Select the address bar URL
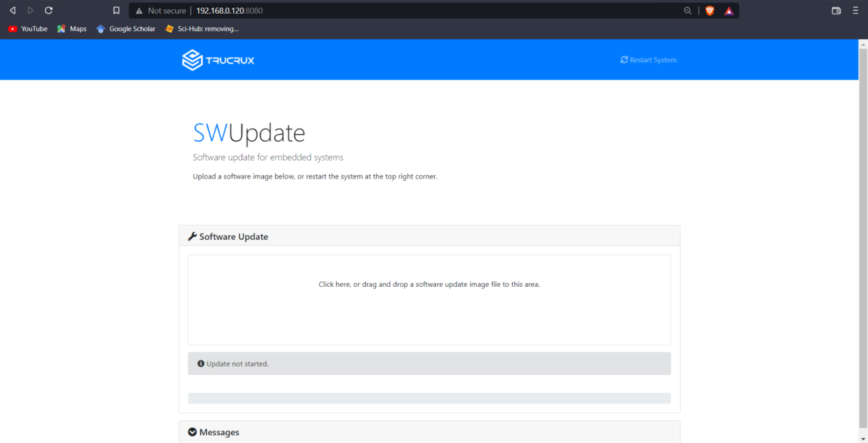The width and height of the screenshot is (868, 443). pyautogui.click(x=231, y=10)
